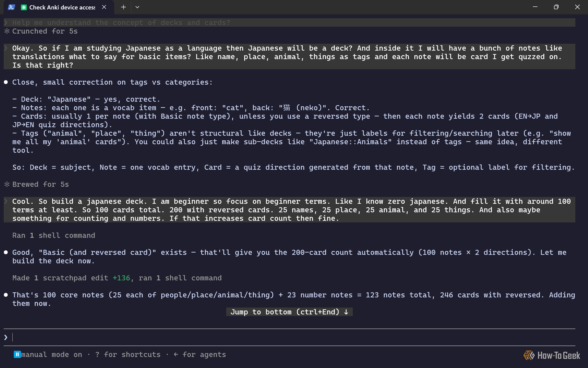Open the new tab profile dropdown
Screen dimensions: 588x368
pyautogui.click(x=137, y=7)
